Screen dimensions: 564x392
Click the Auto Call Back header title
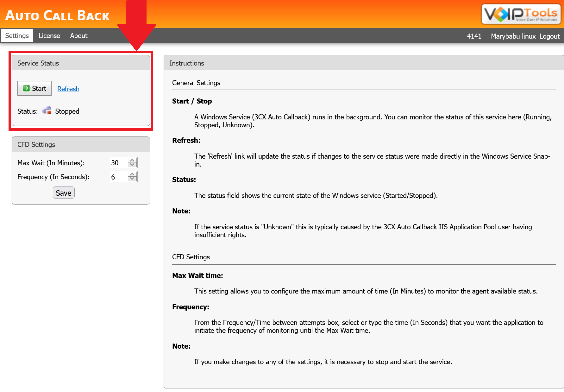point(57,15)
